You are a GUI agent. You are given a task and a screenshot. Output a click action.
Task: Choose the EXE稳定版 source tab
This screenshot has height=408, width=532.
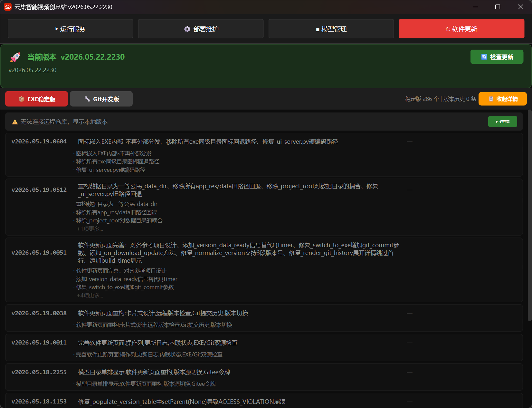click(36, 99)
